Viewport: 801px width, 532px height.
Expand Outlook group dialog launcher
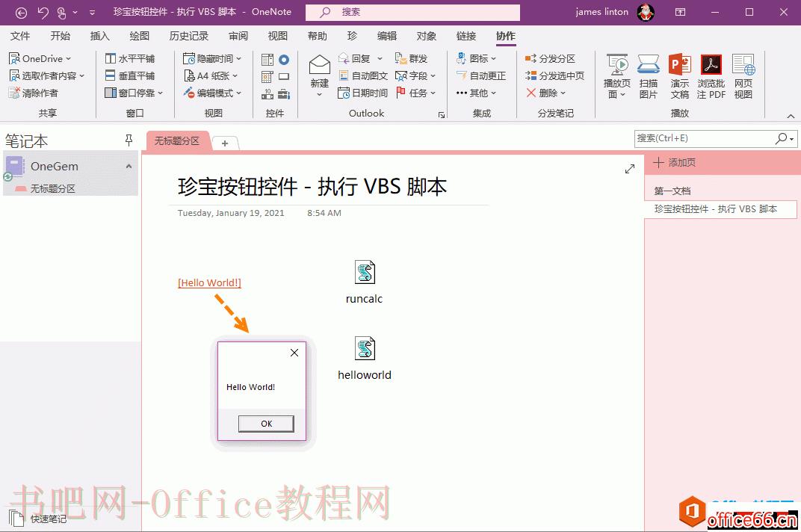point(442,115)
